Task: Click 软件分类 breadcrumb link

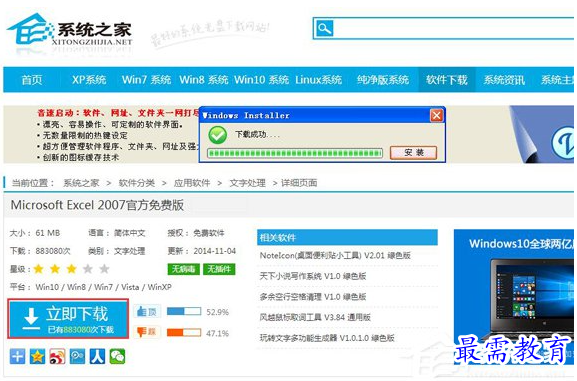Action: coord(137,183)
